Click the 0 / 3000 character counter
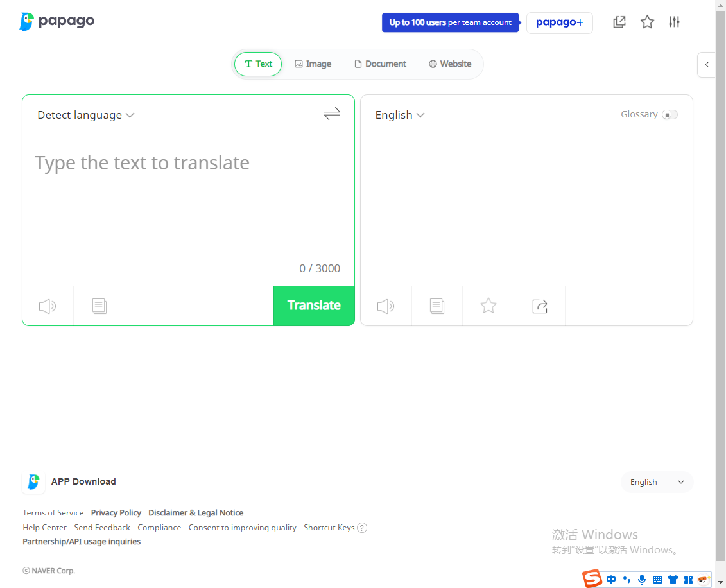The image size is (726, 588). click(320, 268)
